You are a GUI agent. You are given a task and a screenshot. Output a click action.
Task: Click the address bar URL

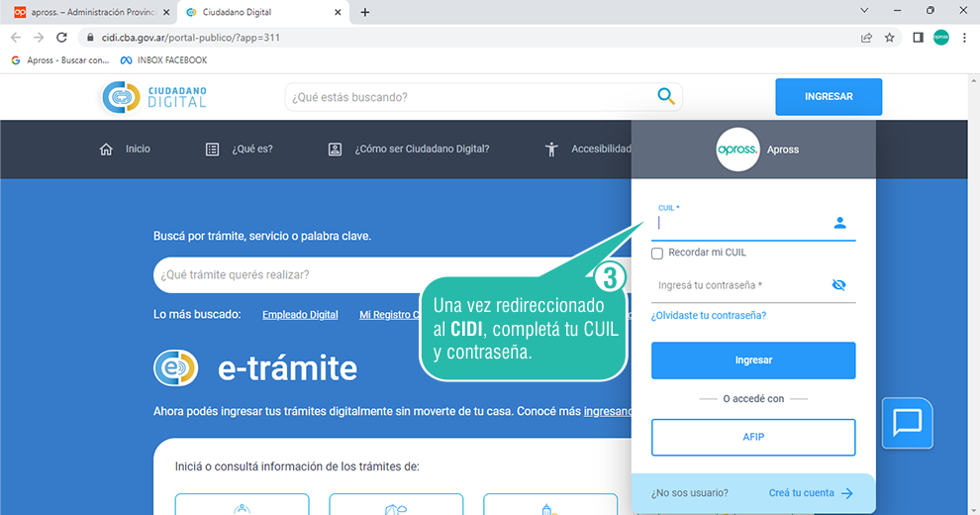pyautogui.click(x=191, y=38)
